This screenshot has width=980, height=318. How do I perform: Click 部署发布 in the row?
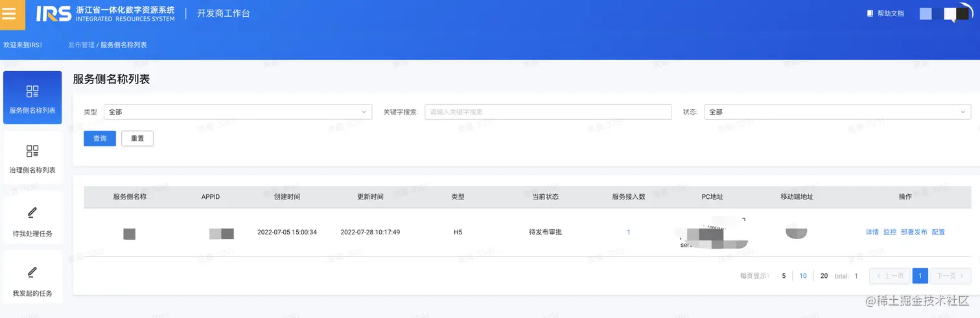point(914,232)
